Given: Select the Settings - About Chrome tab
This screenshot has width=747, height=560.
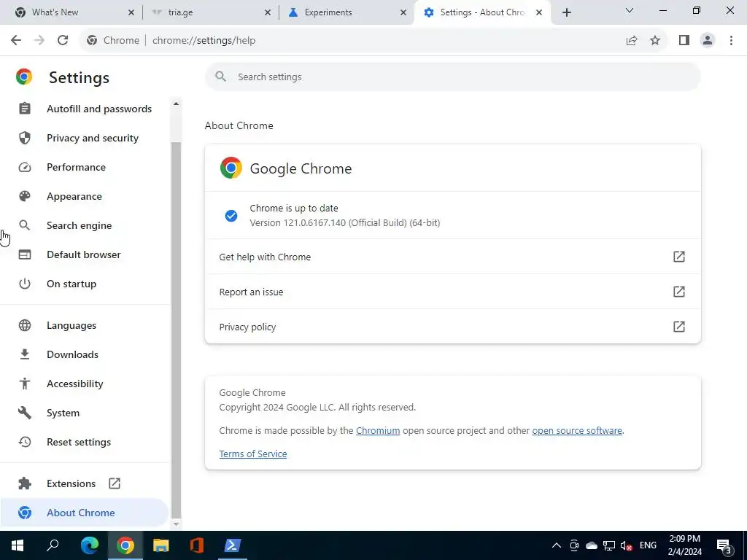Looking at the screenshot, I should 483,12.
